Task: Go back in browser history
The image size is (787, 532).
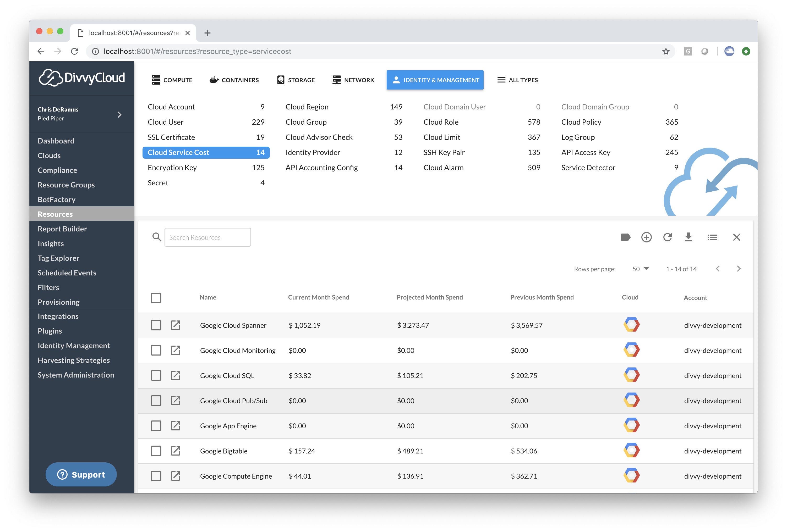Action: coord(41,51)
